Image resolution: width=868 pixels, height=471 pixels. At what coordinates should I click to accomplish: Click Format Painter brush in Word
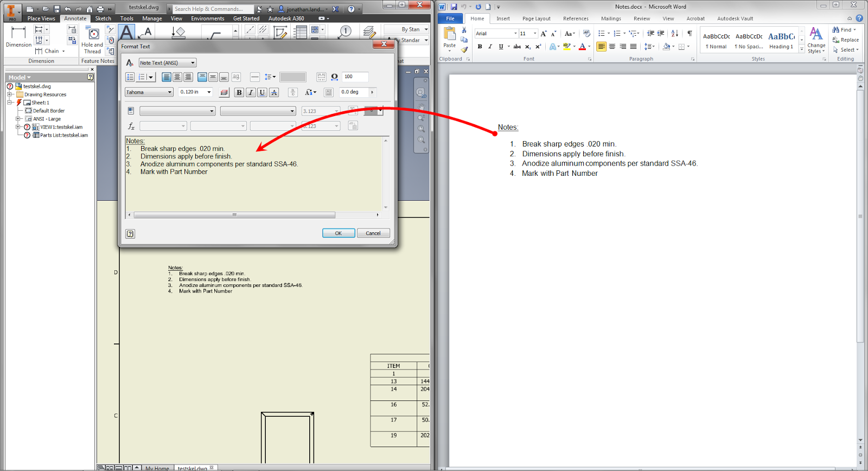click(464, 49)
